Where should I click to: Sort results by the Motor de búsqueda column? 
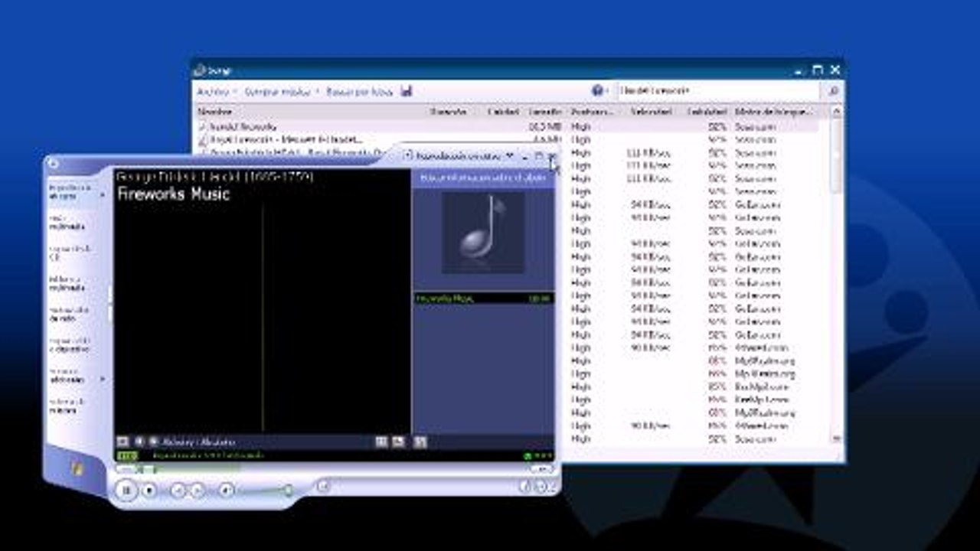773,112
